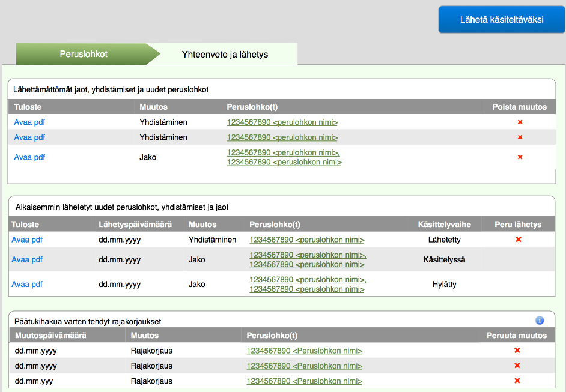
Task: Open second peruslohko link in unsent Jako row
Action: coord(284,162)
